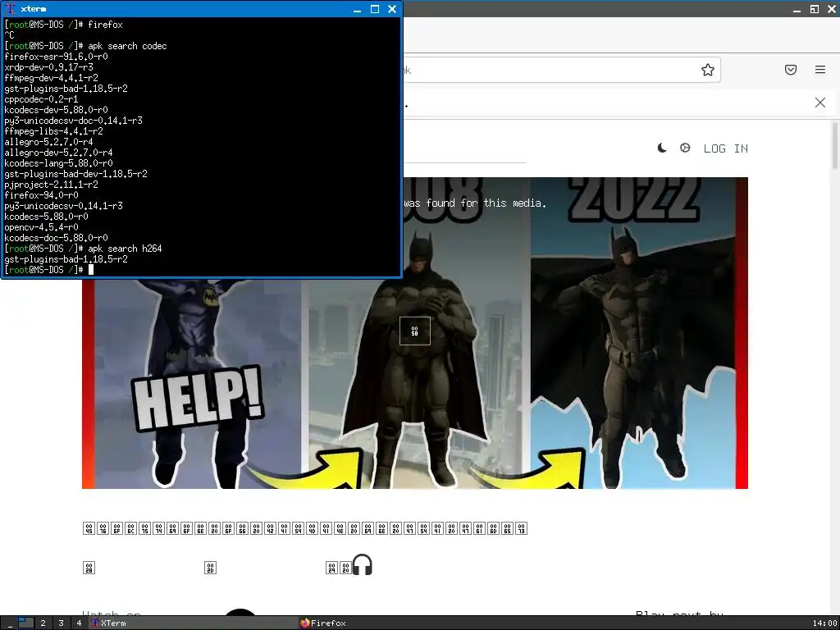840x630 pixels.
Task: Click 'pjproject-2.11.1-r2' in terminal output
Action: (52, 185)
